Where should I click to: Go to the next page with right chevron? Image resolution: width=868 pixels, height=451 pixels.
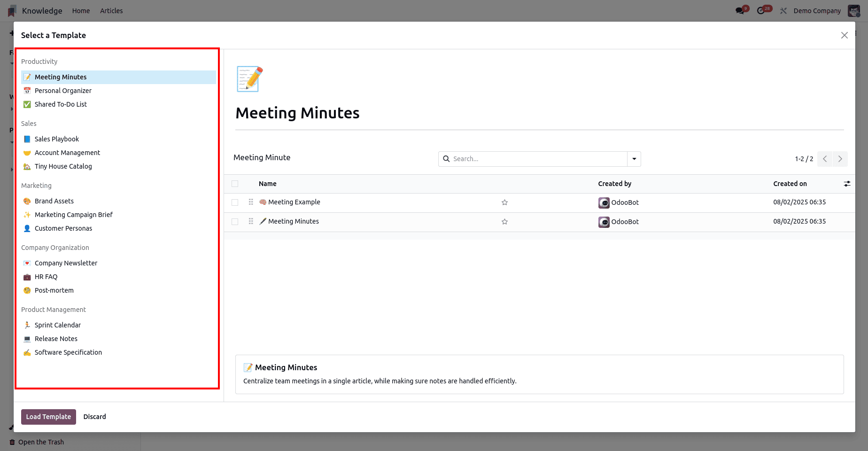click(840, 159)
